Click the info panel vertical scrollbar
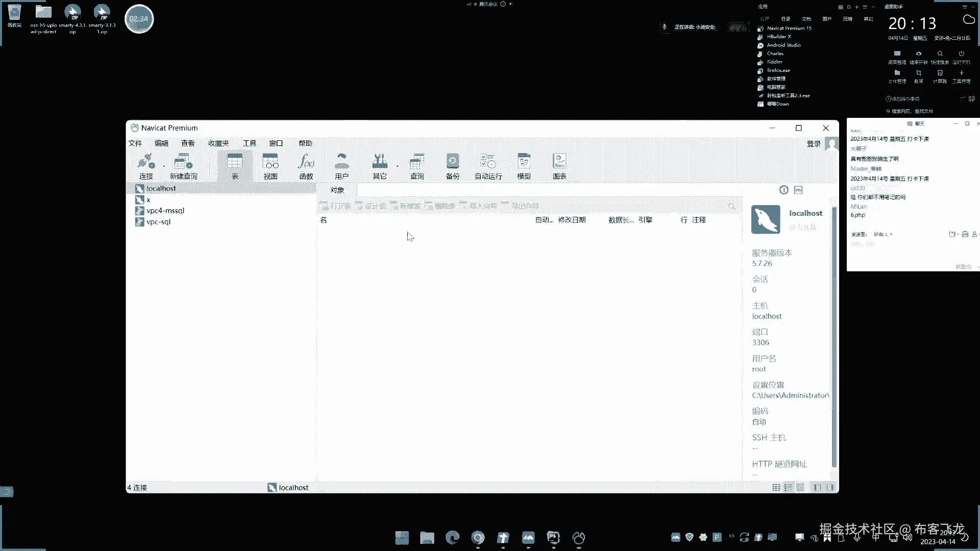The image size is (980, 551). click(x=834, y=337)
